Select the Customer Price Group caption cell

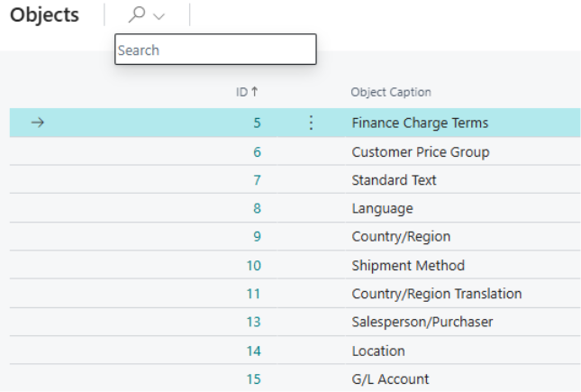[420, 152]
